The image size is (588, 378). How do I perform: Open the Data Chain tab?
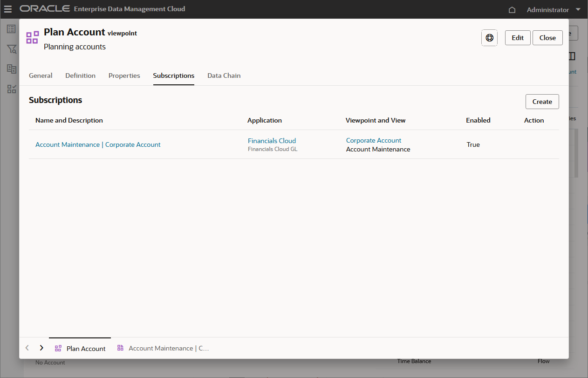(224, 76)
